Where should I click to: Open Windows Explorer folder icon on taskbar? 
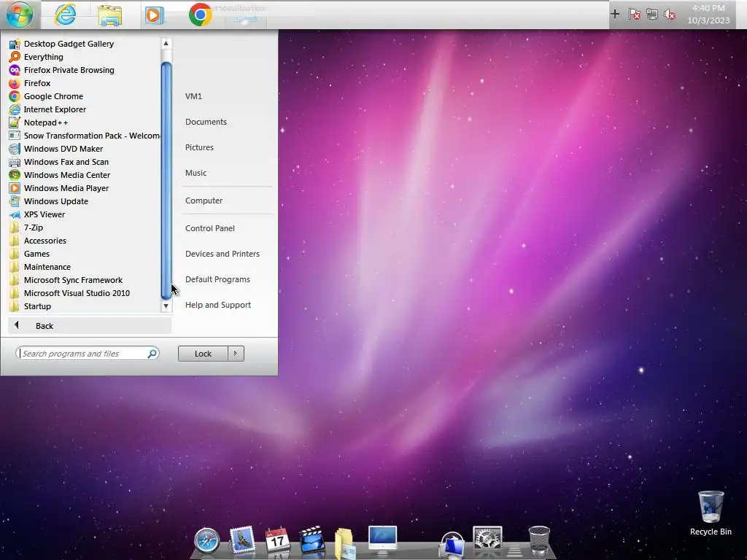point(110,15)
